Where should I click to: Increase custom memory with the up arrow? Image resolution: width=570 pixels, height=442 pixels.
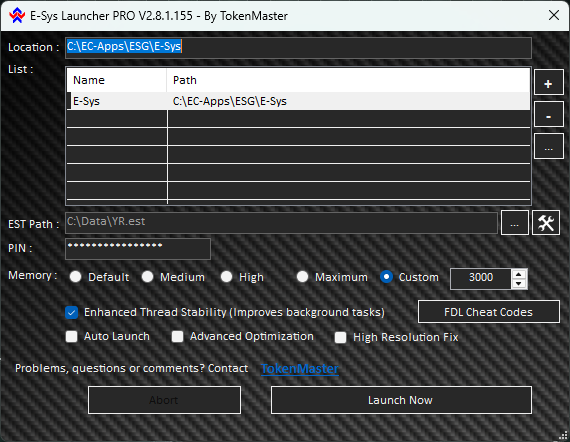(x=519, y=274)
